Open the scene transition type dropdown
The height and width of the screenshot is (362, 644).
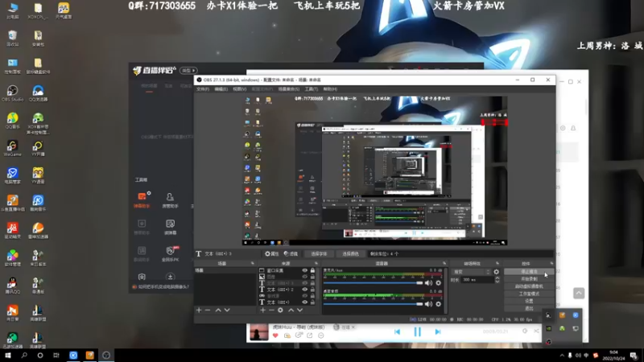point(471,272)
